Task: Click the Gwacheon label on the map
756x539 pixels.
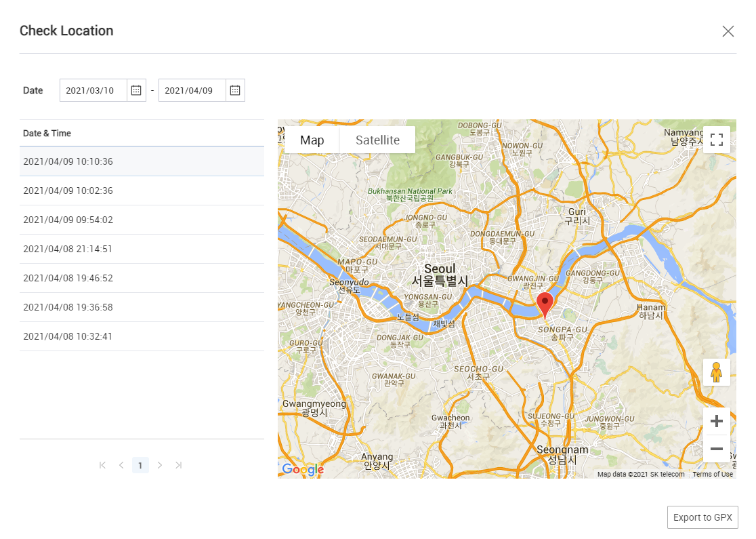Action: pos(450,421)
